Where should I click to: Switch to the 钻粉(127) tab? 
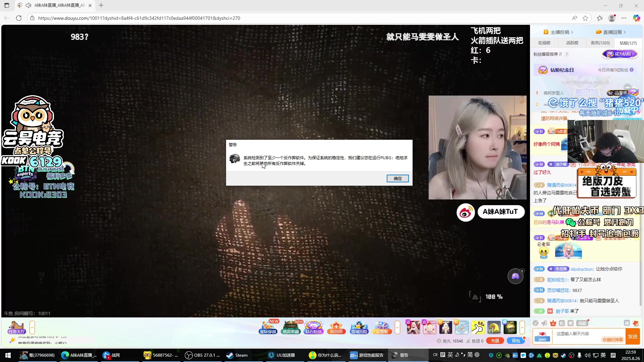628,43
